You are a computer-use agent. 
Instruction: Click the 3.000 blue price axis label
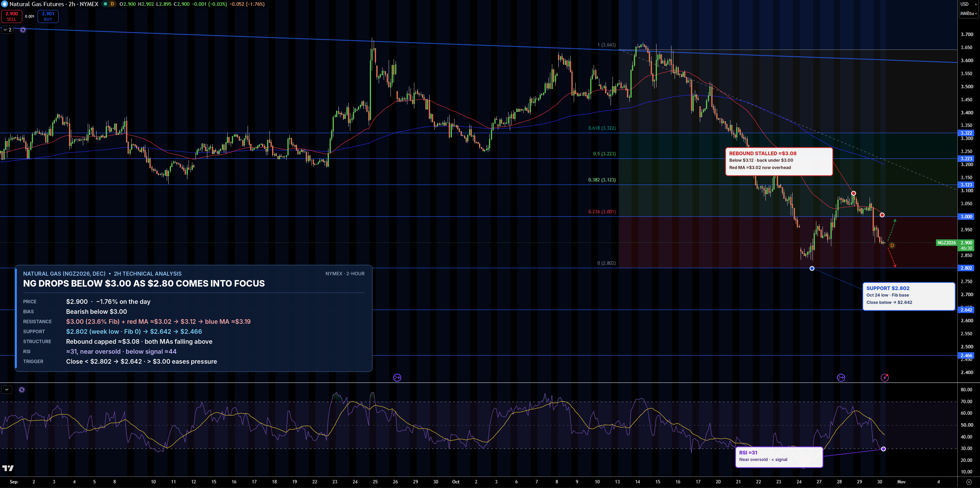[x=966, y=217]
